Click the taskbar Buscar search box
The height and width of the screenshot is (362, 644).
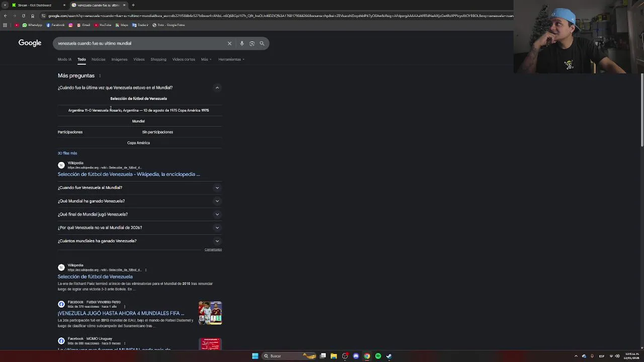(x=289, y=356)
